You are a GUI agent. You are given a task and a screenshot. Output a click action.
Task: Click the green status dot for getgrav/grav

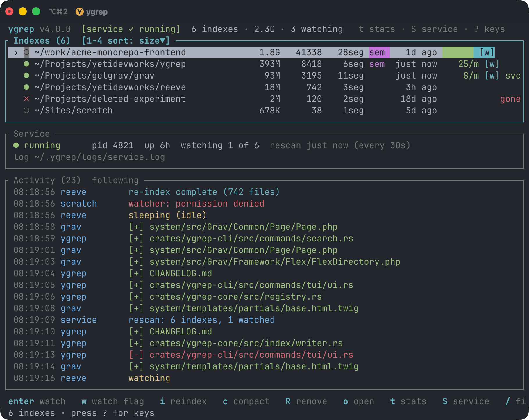click(x=26, y=76)
